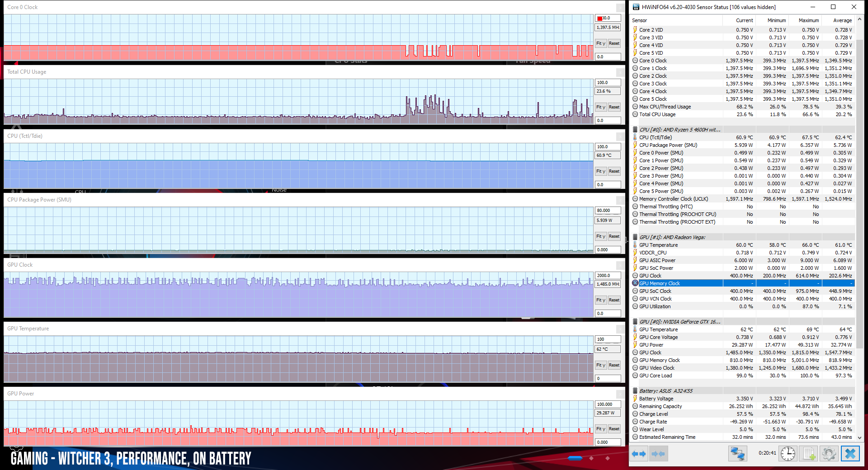Click Fit y in Total CPU Usage graph

(601, 107)
